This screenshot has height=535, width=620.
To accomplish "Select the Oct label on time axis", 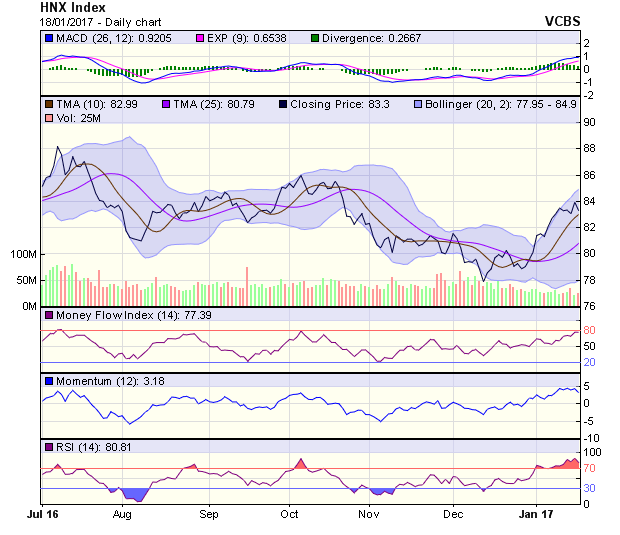I will [x=289, y=514].
